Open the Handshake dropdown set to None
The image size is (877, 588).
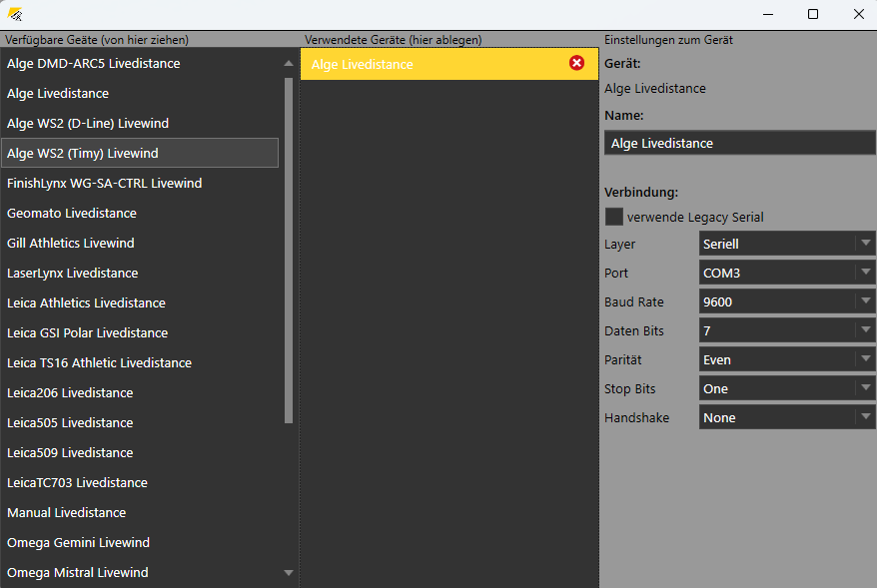click(x=786, y=417)
